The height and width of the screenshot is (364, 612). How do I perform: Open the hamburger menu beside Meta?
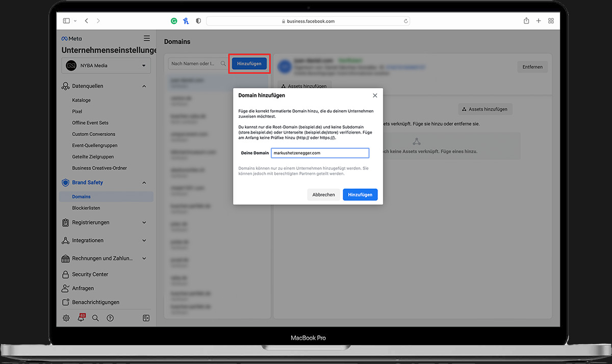click(x=147, y=38)
